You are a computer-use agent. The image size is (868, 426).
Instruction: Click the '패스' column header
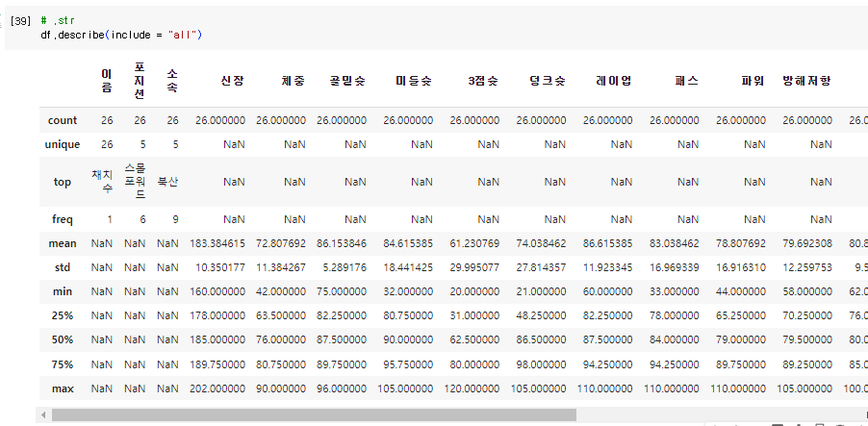687,81
